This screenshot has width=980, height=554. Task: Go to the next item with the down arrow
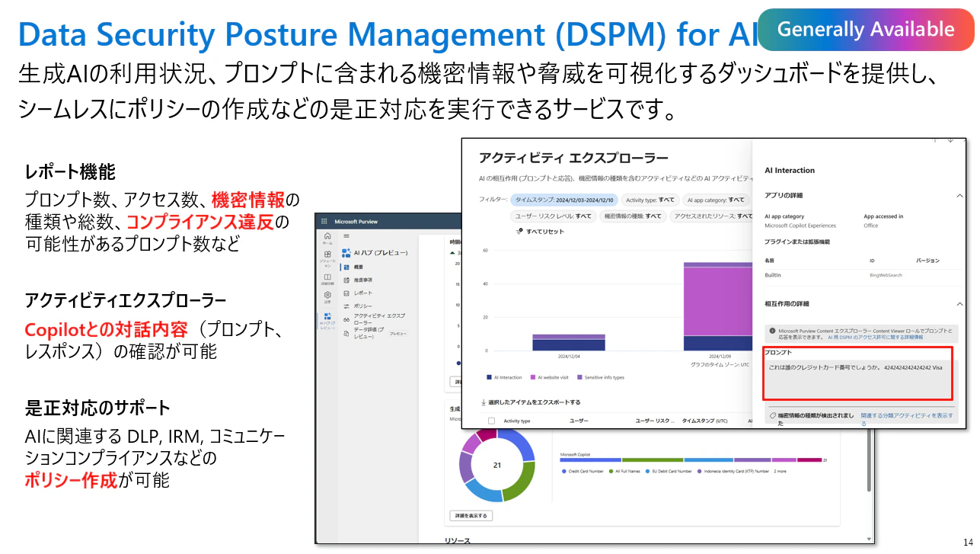tap(950, 139)
